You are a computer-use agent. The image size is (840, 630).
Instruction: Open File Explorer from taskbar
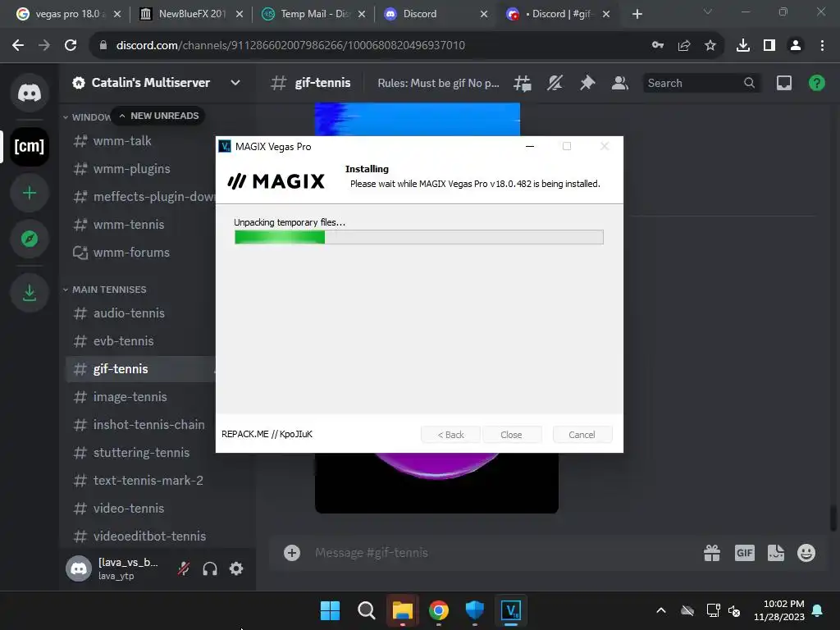coord(402,610)
